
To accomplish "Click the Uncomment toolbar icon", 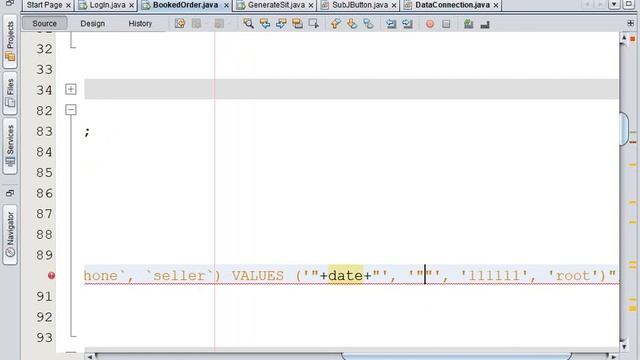I will pyautogui.click(x=485, y=24).
